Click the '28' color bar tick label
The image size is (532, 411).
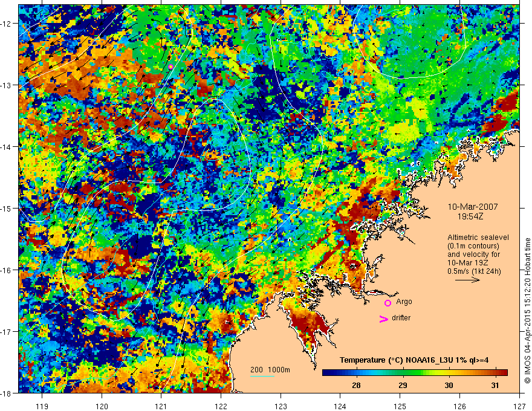[x=356, y=385]
